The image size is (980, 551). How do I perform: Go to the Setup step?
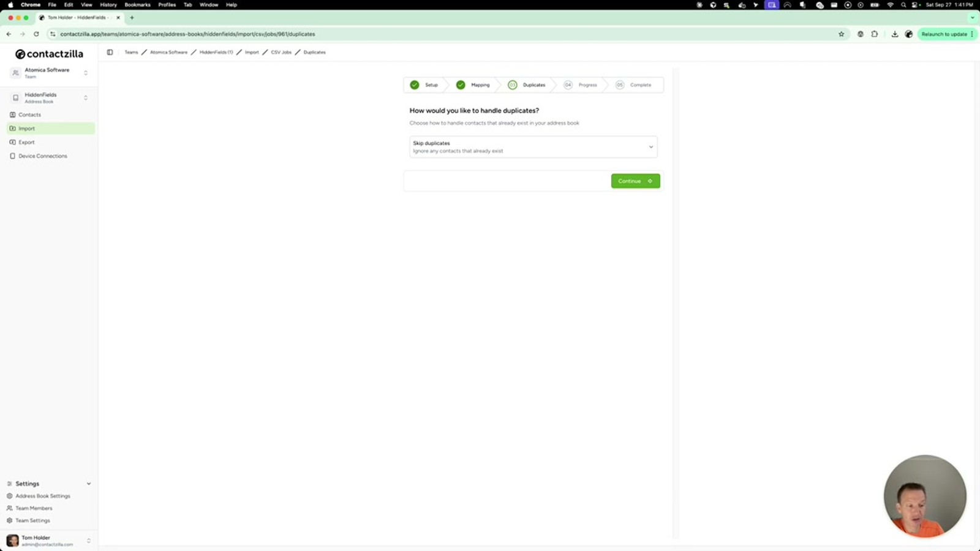[424, 85]
